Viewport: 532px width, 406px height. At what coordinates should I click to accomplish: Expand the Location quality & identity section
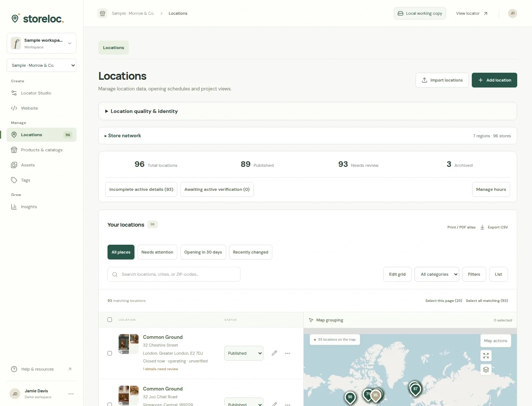(x=307, y=111)
